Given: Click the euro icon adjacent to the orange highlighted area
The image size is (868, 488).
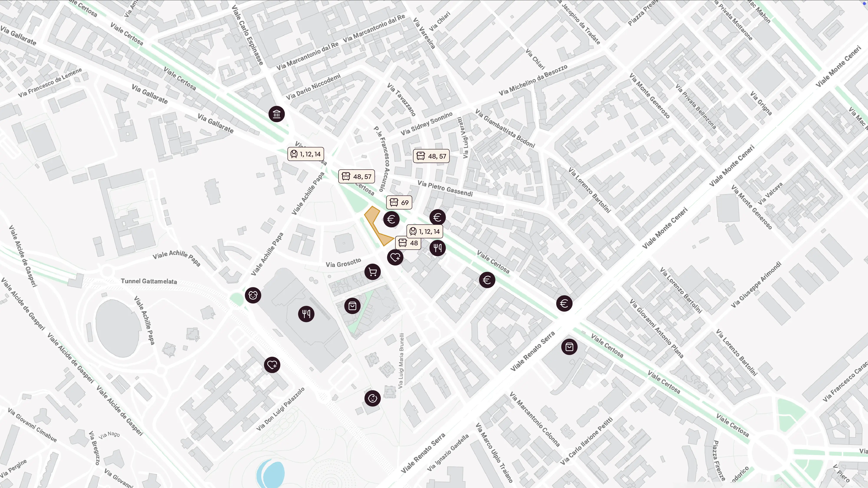Looking at the screenshot, I should (391, 219).
